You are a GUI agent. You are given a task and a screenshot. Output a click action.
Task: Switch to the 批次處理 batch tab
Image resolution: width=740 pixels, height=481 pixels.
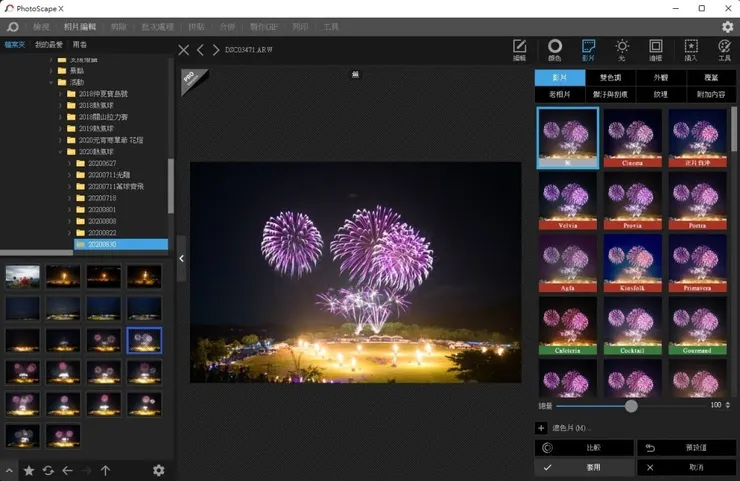[157, 27]
